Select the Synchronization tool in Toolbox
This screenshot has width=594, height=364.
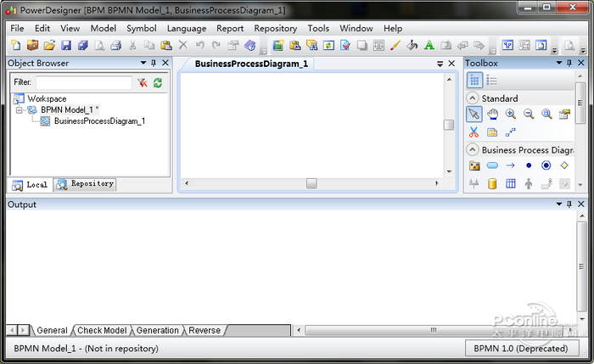[x=474, y=184]
